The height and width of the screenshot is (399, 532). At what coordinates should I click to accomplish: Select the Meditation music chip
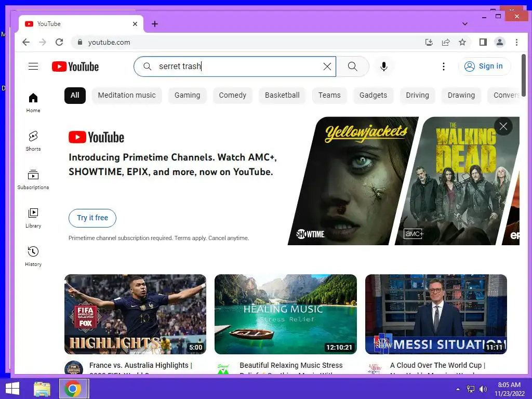point(127,96)
